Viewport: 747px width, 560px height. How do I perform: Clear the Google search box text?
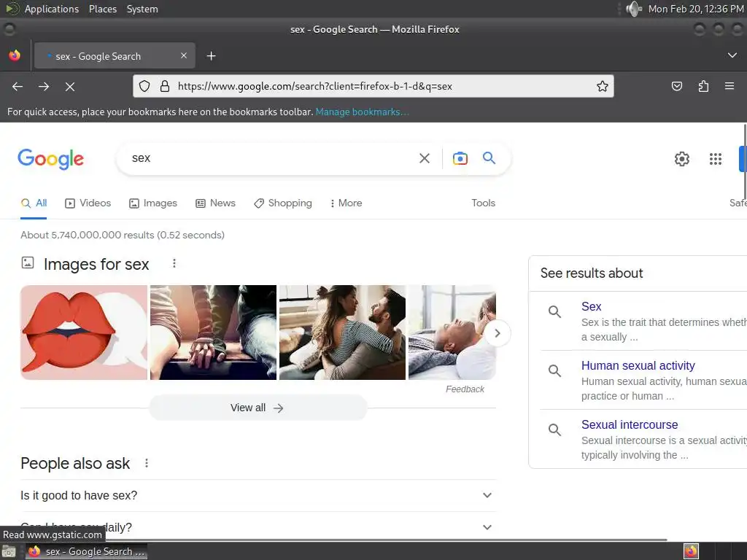click(424, 158)
